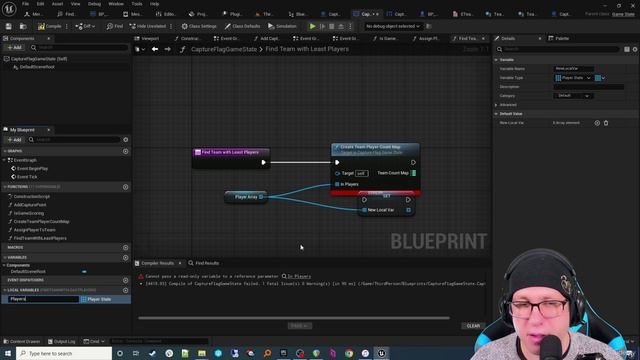Click the Components panel search field
This screenshot has width=640, height=360.
(x=79, y=47)
